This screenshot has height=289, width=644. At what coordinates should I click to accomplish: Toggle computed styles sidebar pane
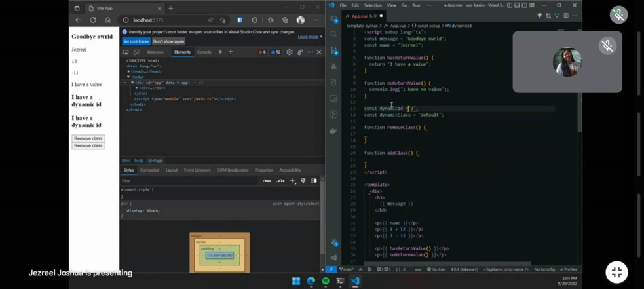(314, 180)
